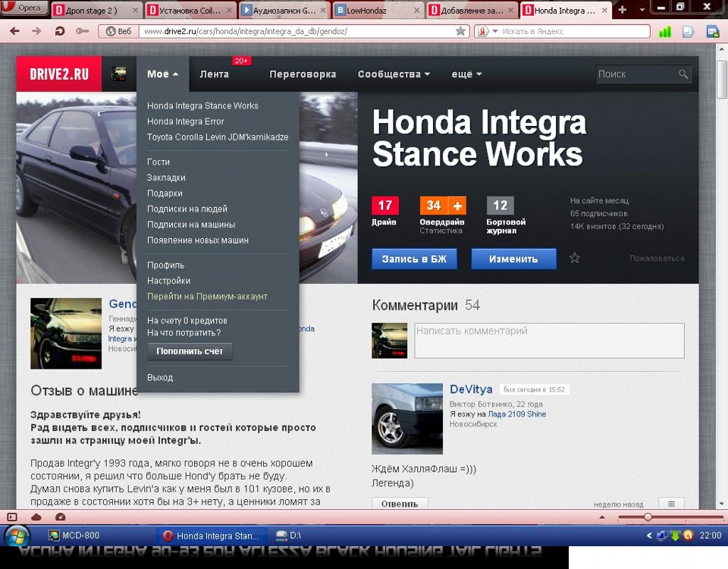
Task: Expand the Сообщества dropdown
Action: [x=394, y=74]
